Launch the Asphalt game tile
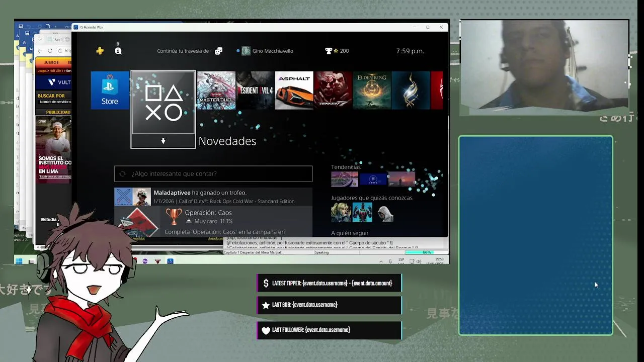This screenshot has width=644, height=362. (x=294, y=90)
